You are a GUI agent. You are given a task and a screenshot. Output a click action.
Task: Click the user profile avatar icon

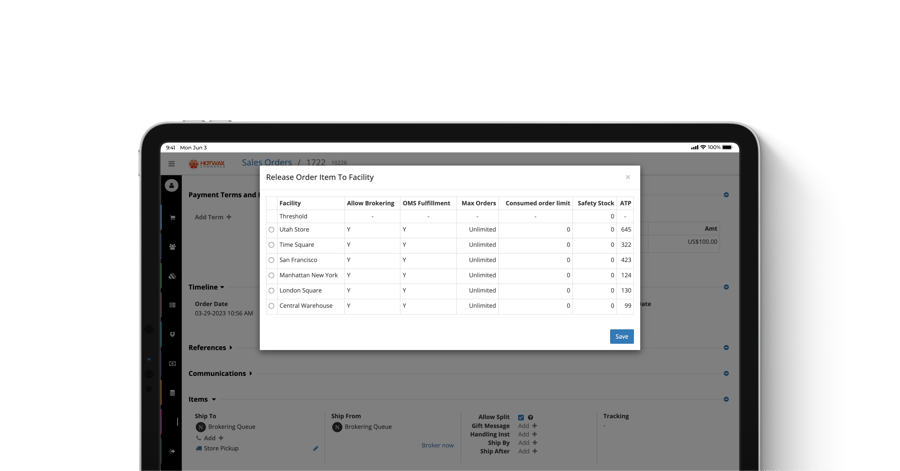(172, 186)
